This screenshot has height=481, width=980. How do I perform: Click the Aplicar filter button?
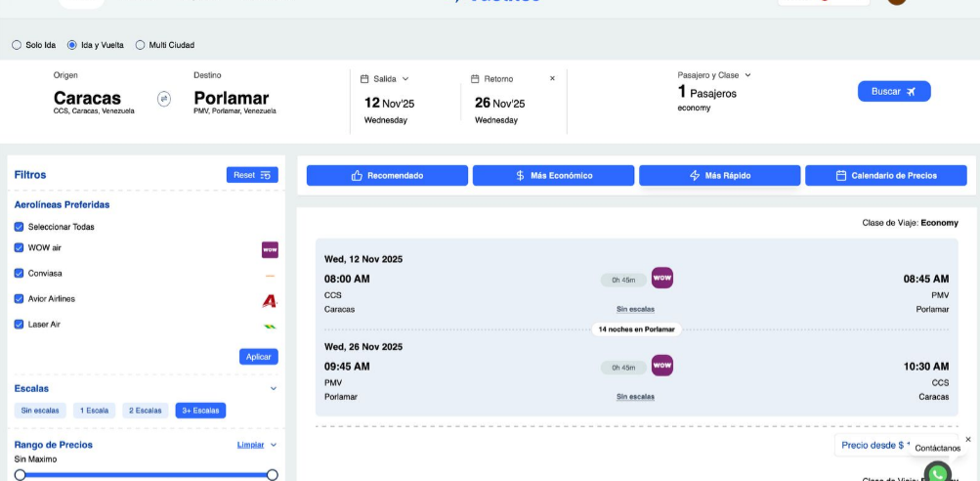pos(258,357)
